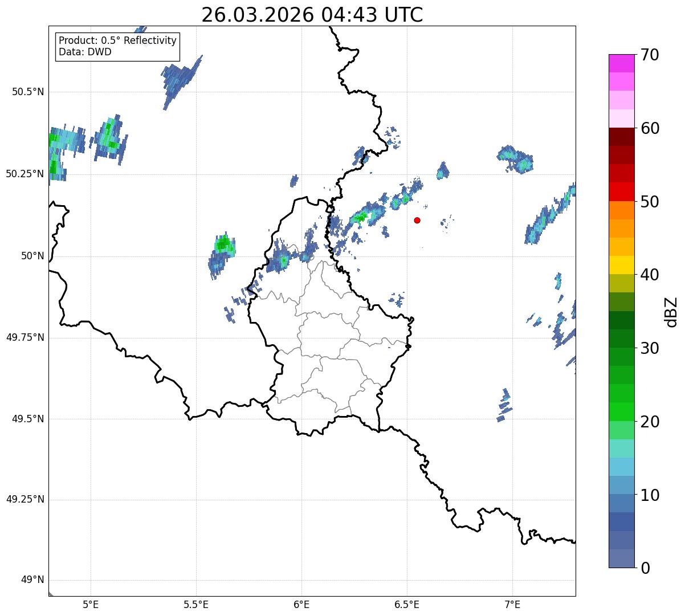Pick the bottom grey-blue segment at 0 dBZ
This screenshot has height=616, width=685.
621,558
